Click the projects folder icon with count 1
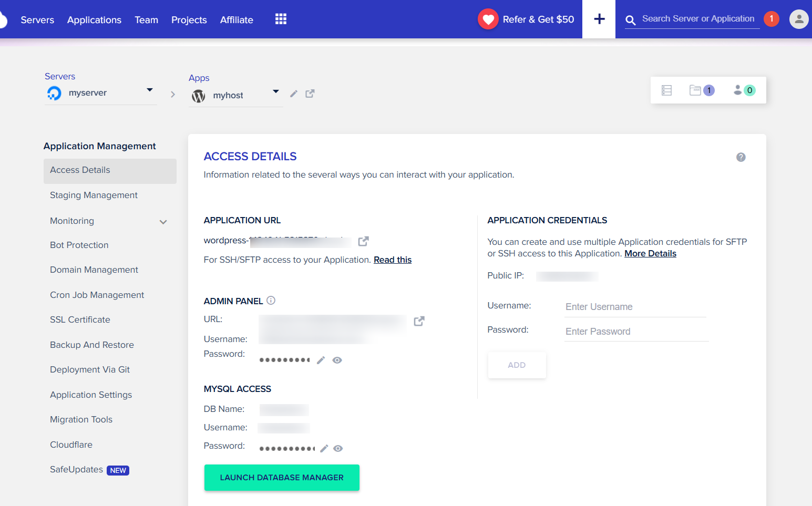812x506 pixels. point(702,90)
